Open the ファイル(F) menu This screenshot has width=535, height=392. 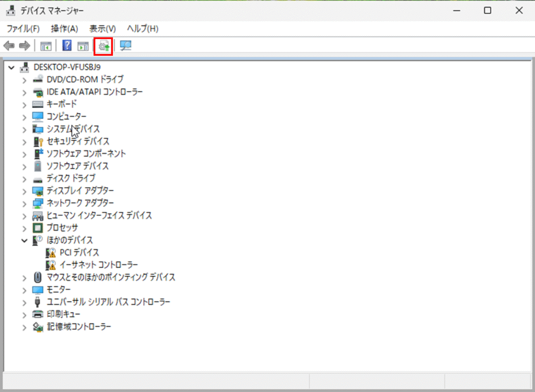coord(23,29)
